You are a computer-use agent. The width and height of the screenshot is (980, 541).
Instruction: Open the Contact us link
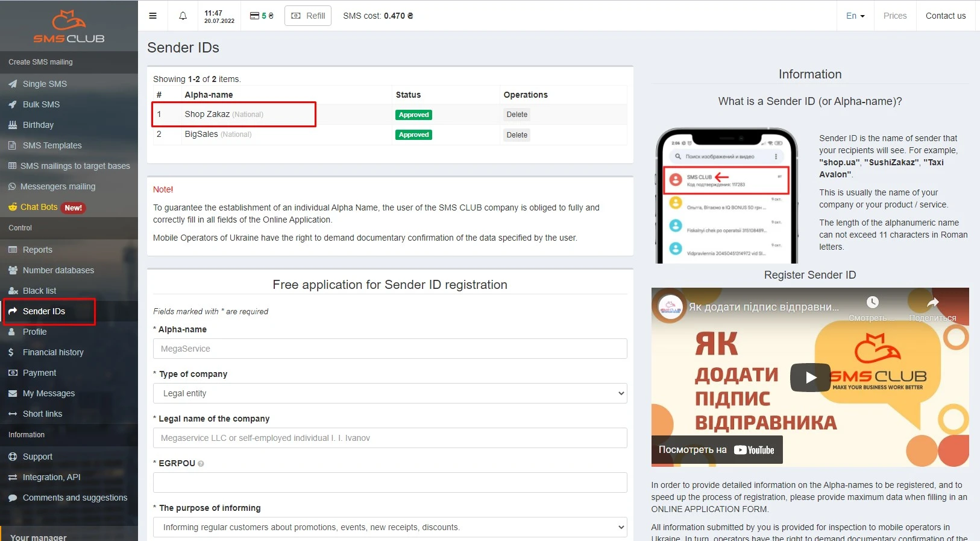click(945, 16)
